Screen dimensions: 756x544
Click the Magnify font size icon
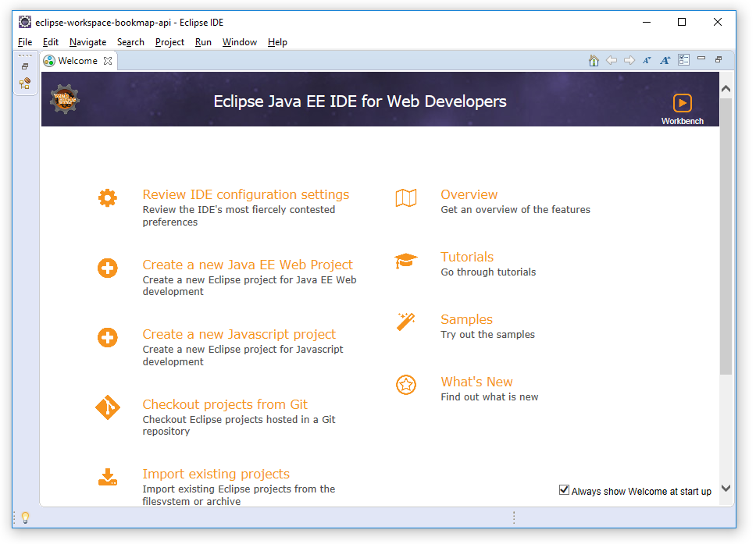(665, 61)
